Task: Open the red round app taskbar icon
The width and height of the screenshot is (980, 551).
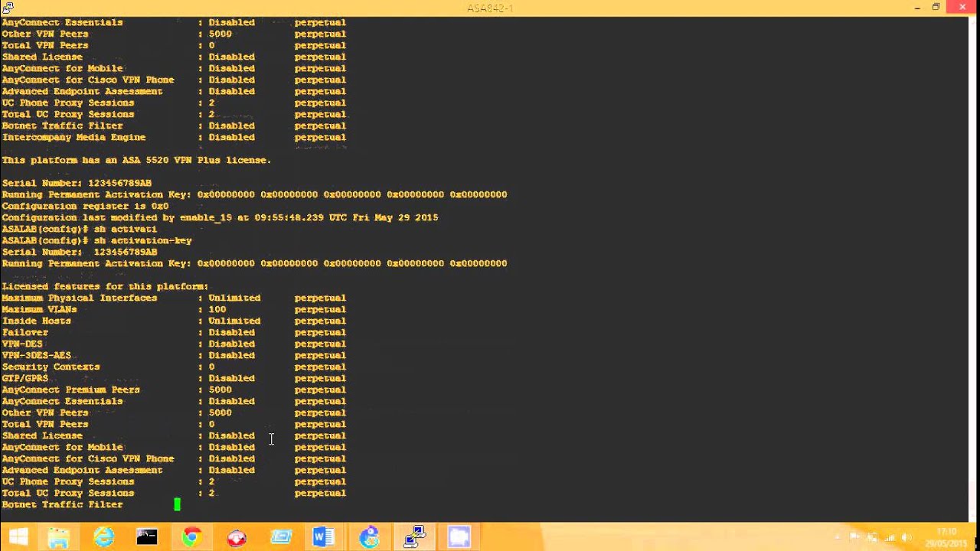Action: click(x=237, y=537)
